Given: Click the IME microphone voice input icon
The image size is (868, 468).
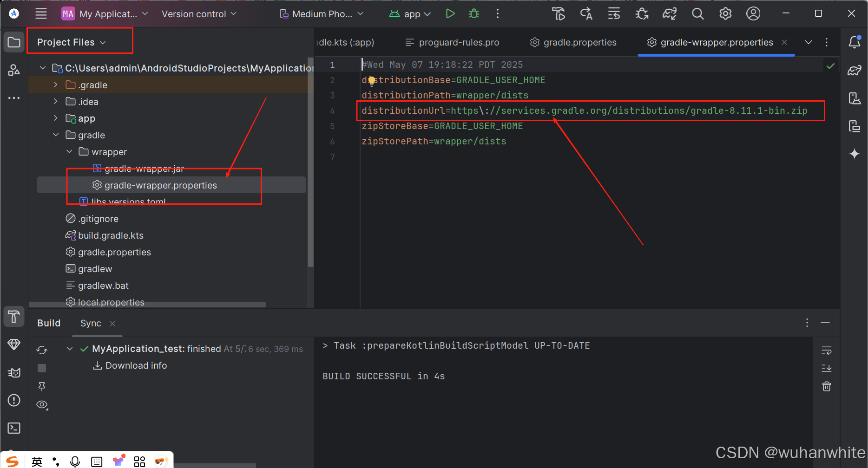Looking at the screenshot, I should click(75, 461).
